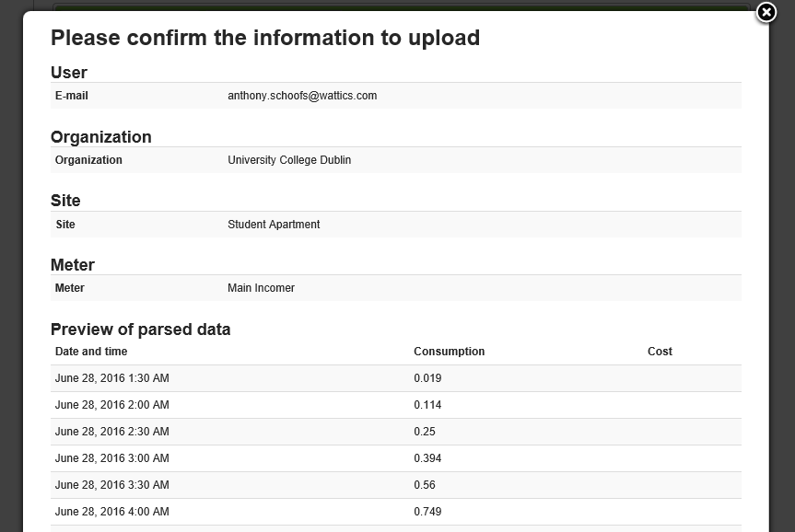Close the upload confirmation dialog
The height and width of the screenshot is (532, 795).
click(766, 13)
